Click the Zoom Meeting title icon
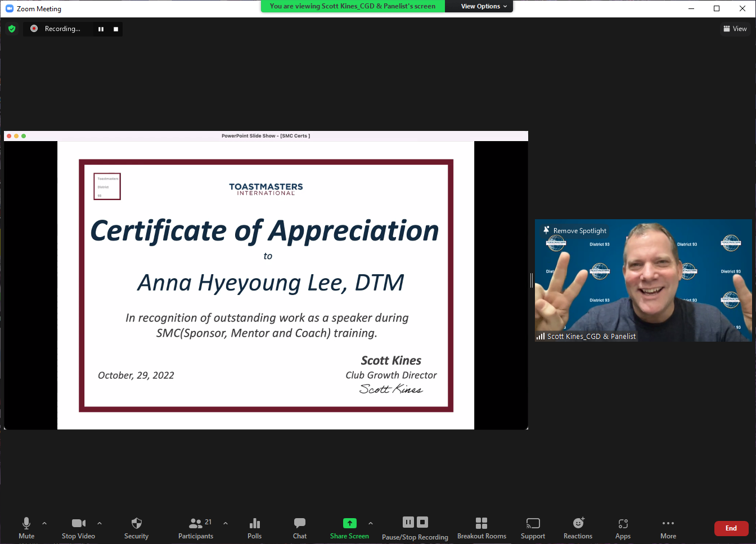The height and width of the screenshot is (544, 756). [x=10, y=8]
